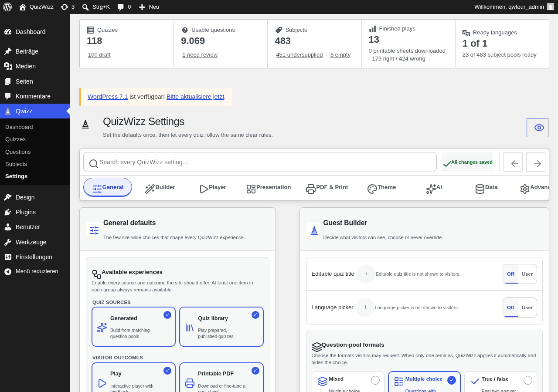Set Editable quiz title to Off
558x392 pixels.
coord(510,274)
